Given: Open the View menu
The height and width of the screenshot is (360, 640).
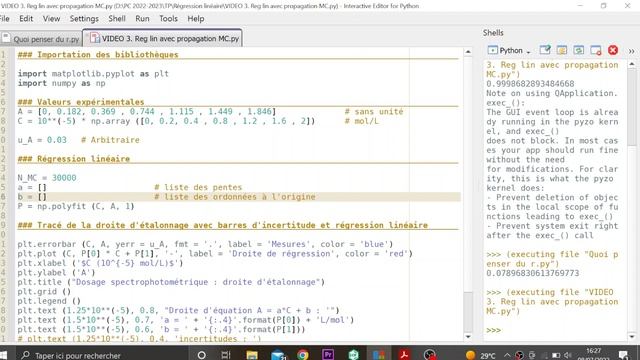Looking at the screenshot, I should (x=51, y=19).
